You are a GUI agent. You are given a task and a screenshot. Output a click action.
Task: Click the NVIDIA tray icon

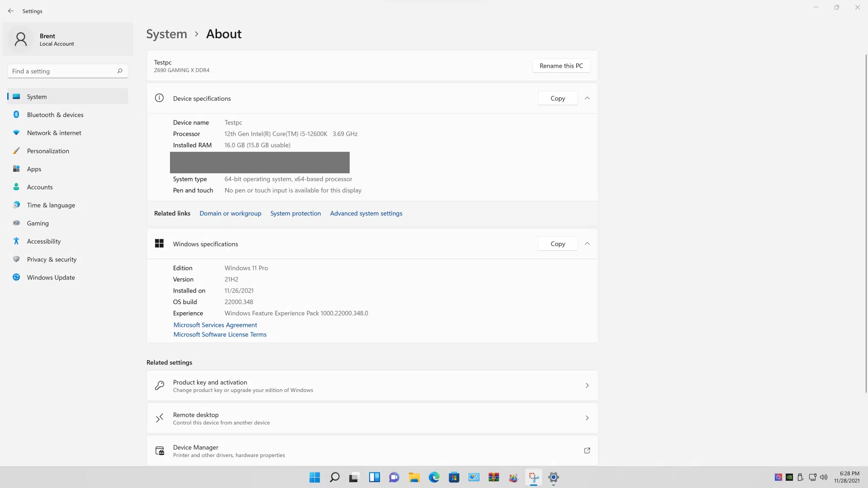click(x=789, y=477)
